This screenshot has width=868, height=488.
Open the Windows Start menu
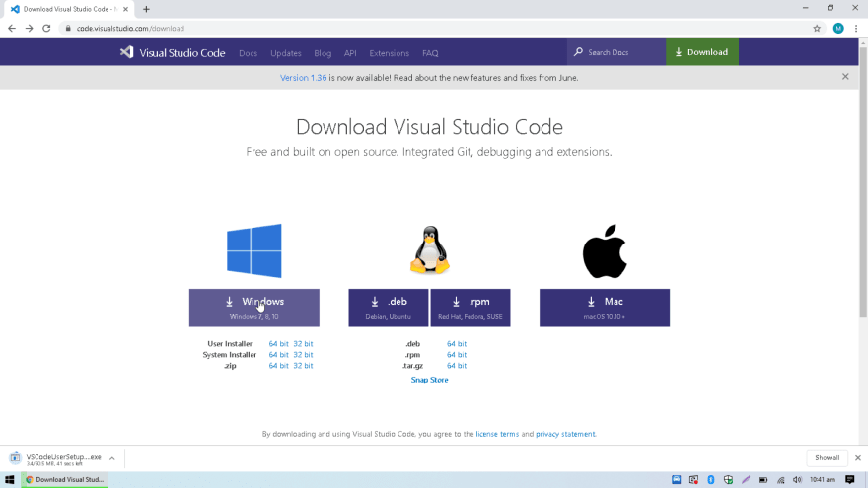10,480
